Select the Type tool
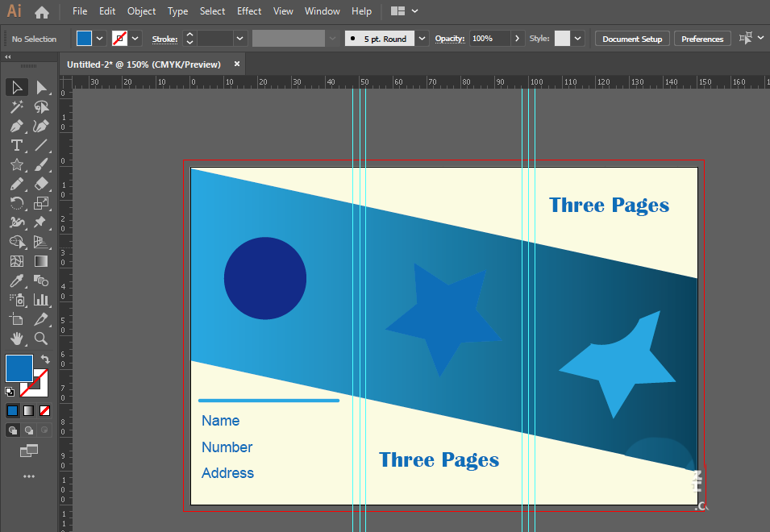Image resolution: width=770 pixels, height=532 pixels. tap(16, 145)
